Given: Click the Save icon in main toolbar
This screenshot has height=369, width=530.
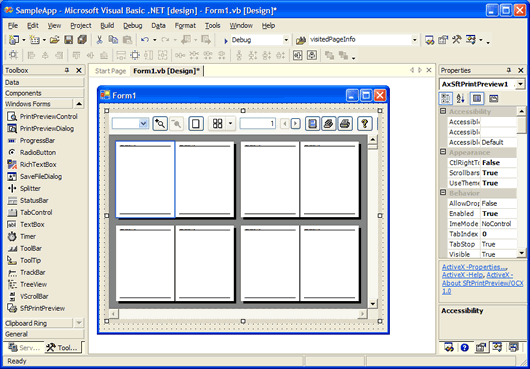Looking at the screenshot, I should (69, 40).
